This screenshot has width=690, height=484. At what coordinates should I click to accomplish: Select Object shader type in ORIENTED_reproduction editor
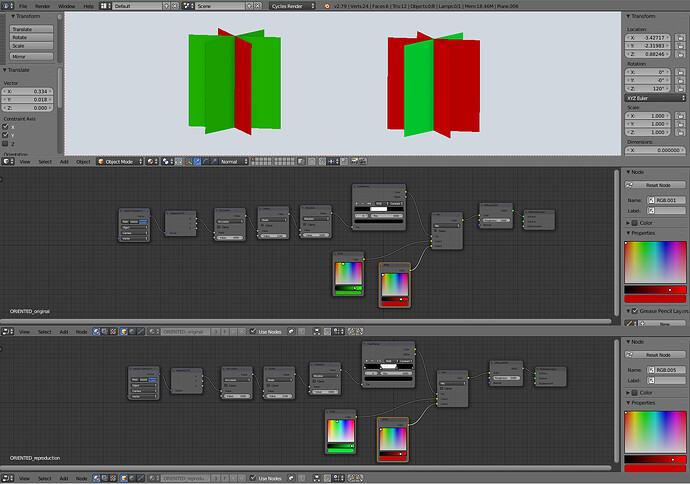pos(124,478)
